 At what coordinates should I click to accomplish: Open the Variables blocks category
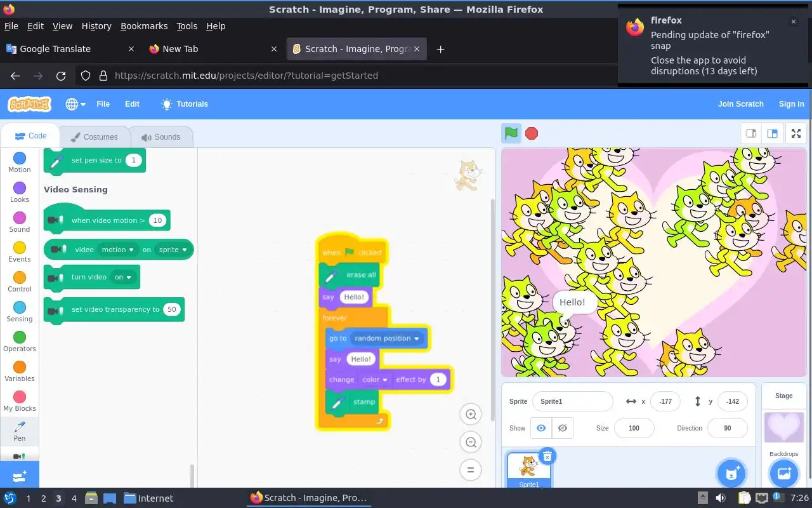point(19,371)
